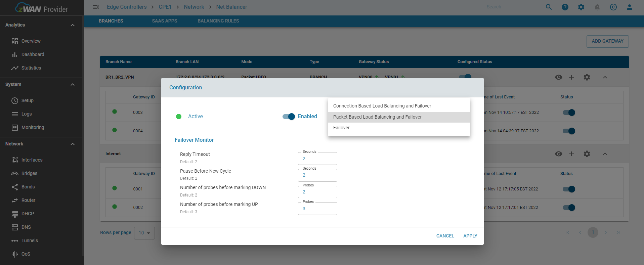Collapse the Analytics sidebar section

[x=73, y=25]
